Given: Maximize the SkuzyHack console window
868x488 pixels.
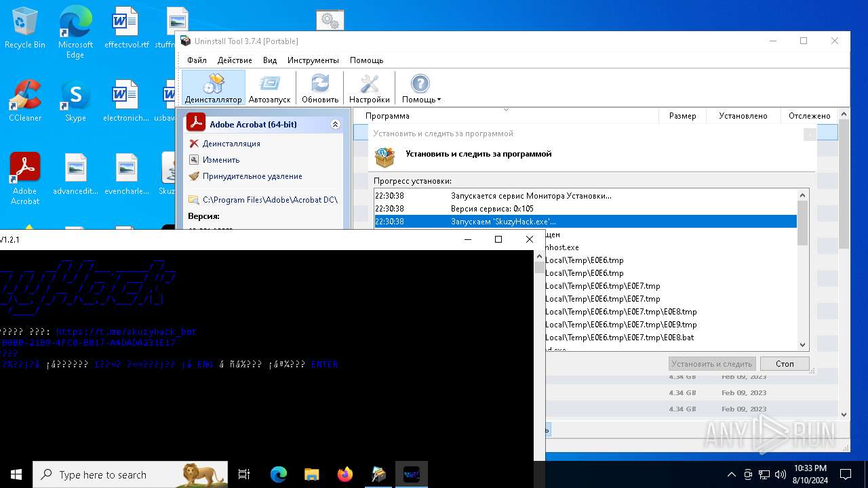Looking at the screenshot, I should [x=498, y=239].
